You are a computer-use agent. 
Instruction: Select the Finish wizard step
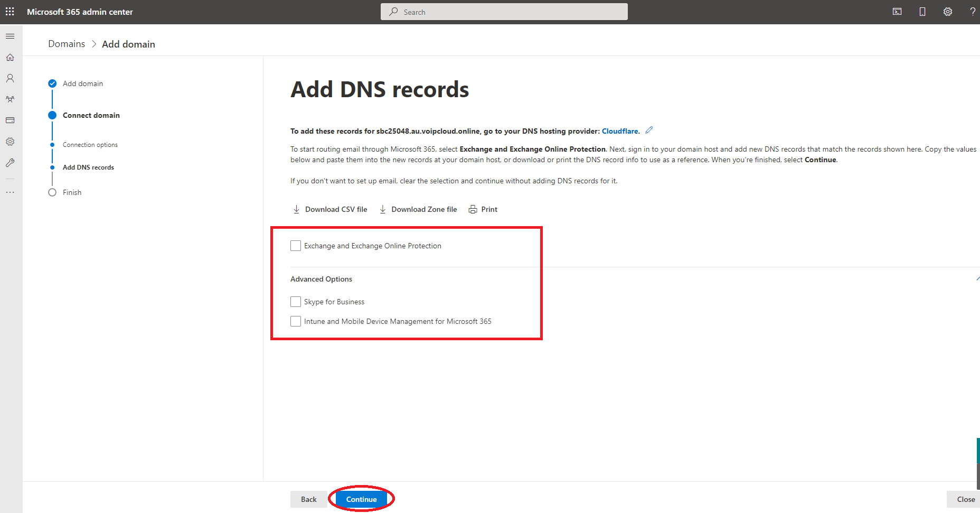72,192
